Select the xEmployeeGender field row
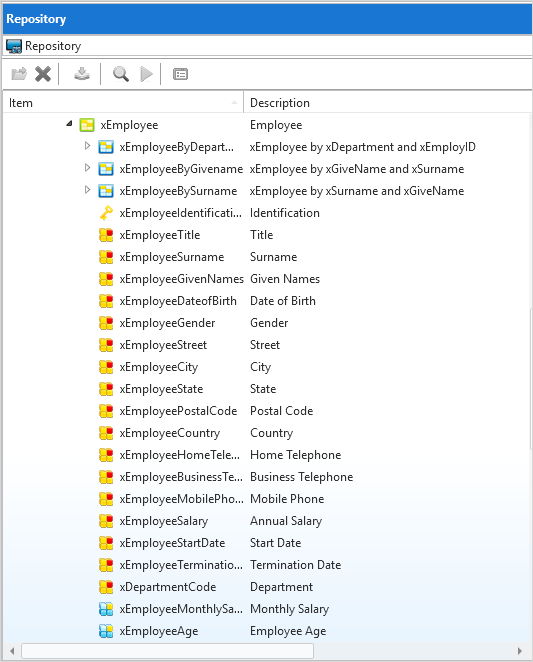The height and width of the screenshot is (662, 533). [x=266, y=323]
